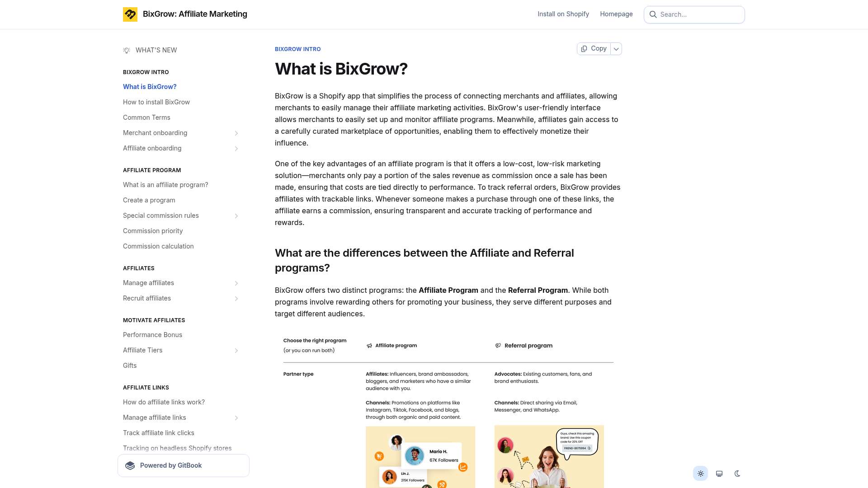The height and width of the screenshot is (488, 868).
Task: Click Affiliate program megaphone icon
Action: click(369, 346)
